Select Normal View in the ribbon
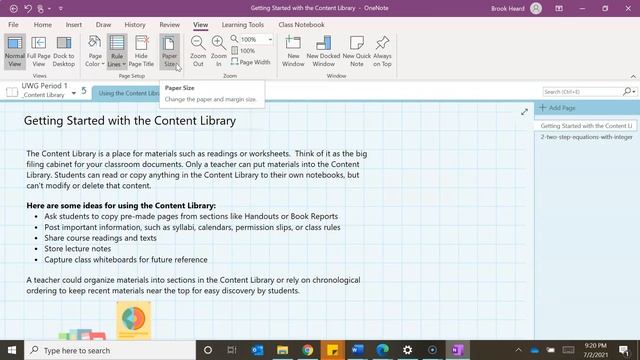This screenshot has width=640, height=360. click(x=15, y=51)
